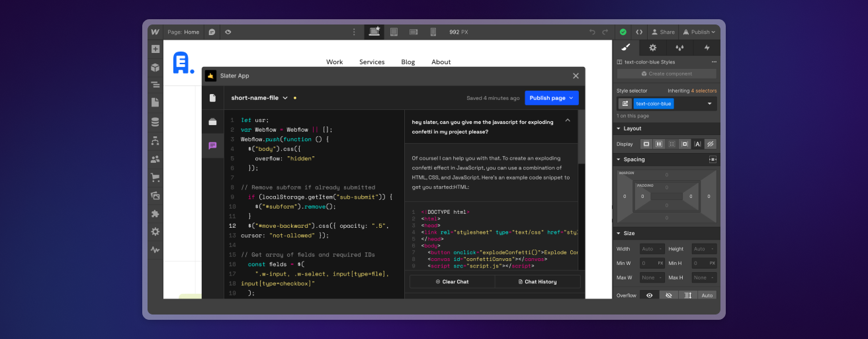The image size is (868, 339).
Task: Toggle preview mode eye icon
Action: point(228,32)
